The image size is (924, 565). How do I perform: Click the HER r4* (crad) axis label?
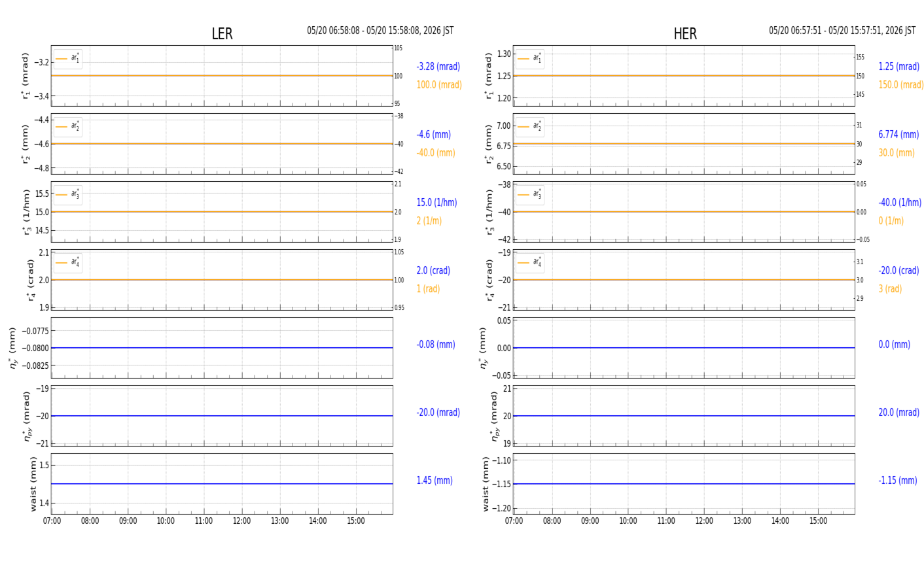click(x=488, y=280)
